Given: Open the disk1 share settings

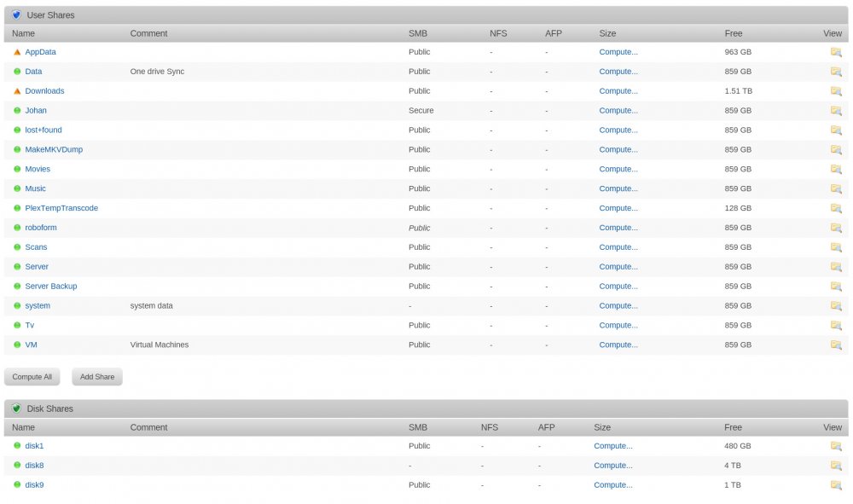Looking at the screenshot, I should tap(34, 446).
